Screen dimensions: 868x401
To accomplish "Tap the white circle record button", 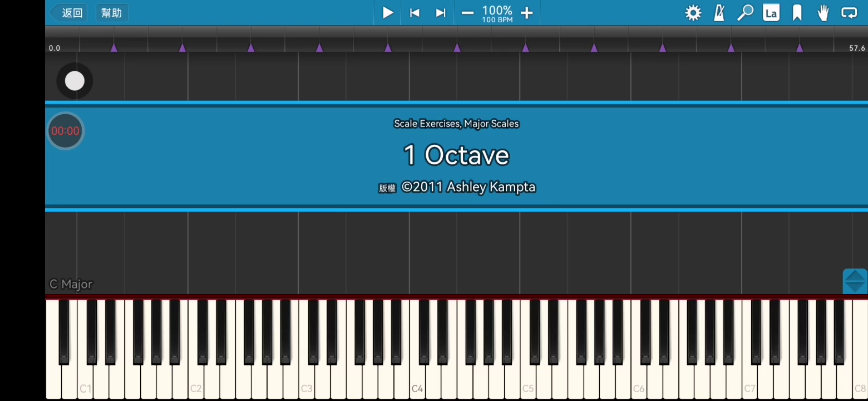I will [x=75, y=81].
